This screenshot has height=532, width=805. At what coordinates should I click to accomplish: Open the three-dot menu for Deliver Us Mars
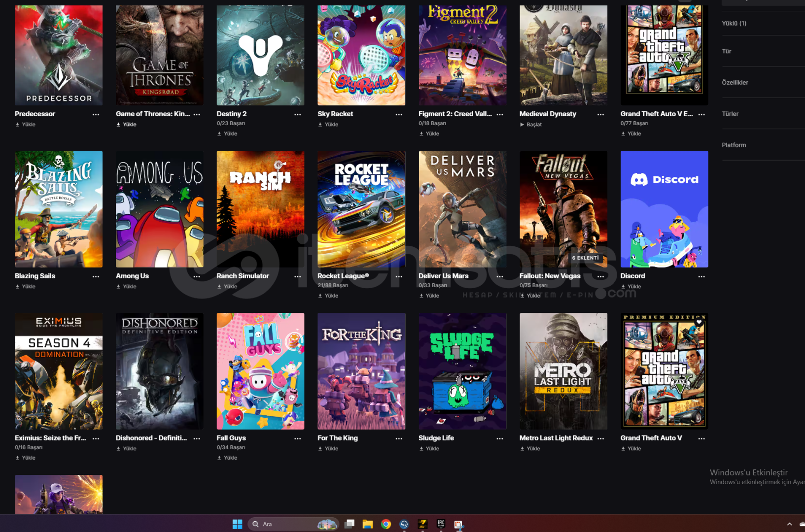[x=500, y=276]
